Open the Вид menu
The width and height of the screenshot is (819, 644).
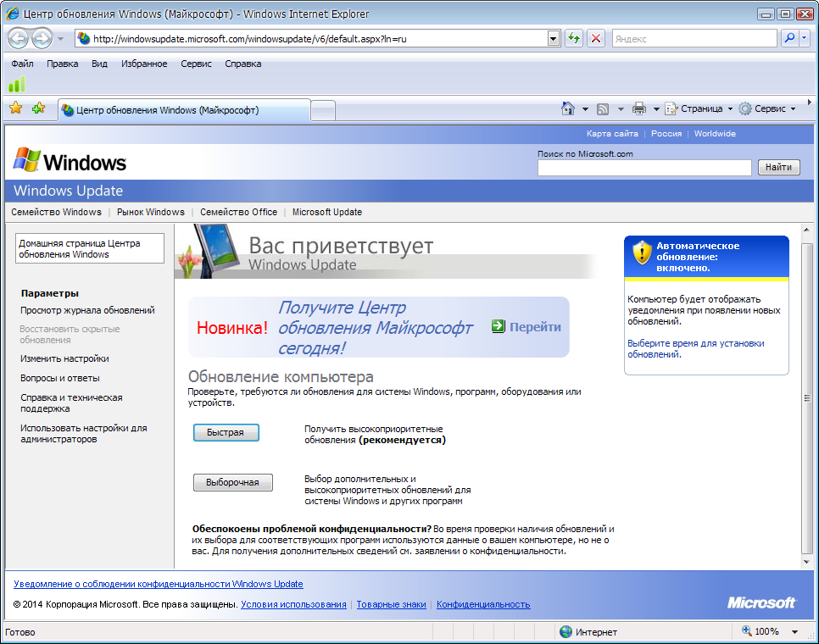click(x=99, y=64)
